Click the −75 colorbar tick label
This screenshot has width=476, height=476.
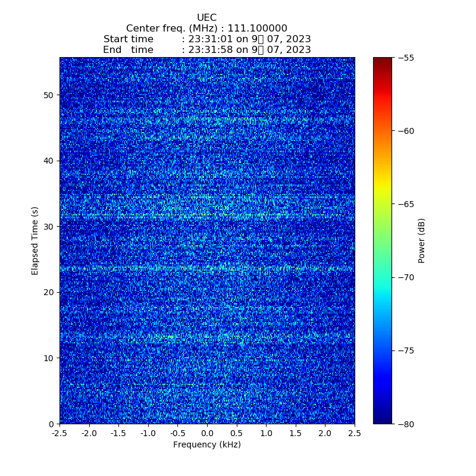[x=408, y=350]
